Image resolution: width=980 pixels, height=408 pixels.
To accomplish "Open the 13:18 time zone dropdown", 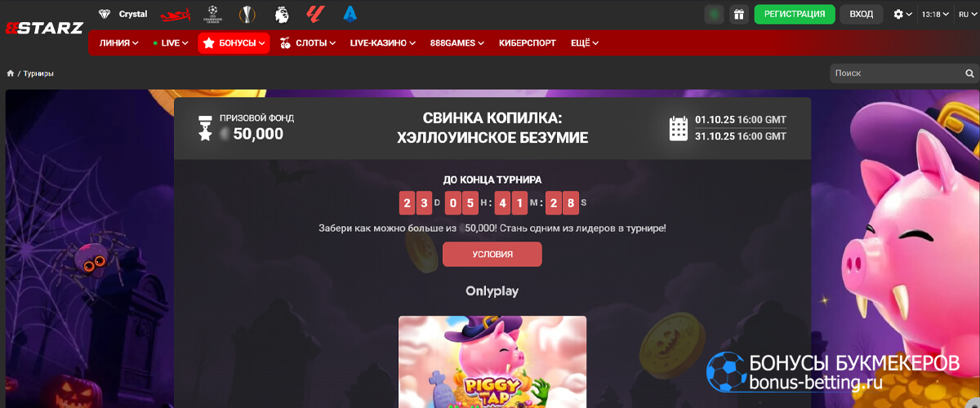I will (934, 14).
